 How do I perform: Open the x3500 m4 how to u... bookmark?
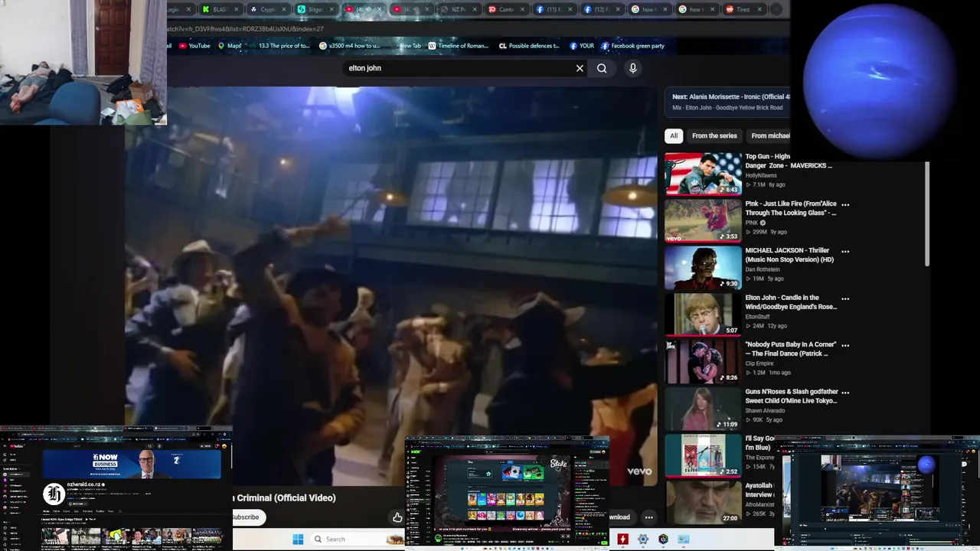[x=349, y=46]
